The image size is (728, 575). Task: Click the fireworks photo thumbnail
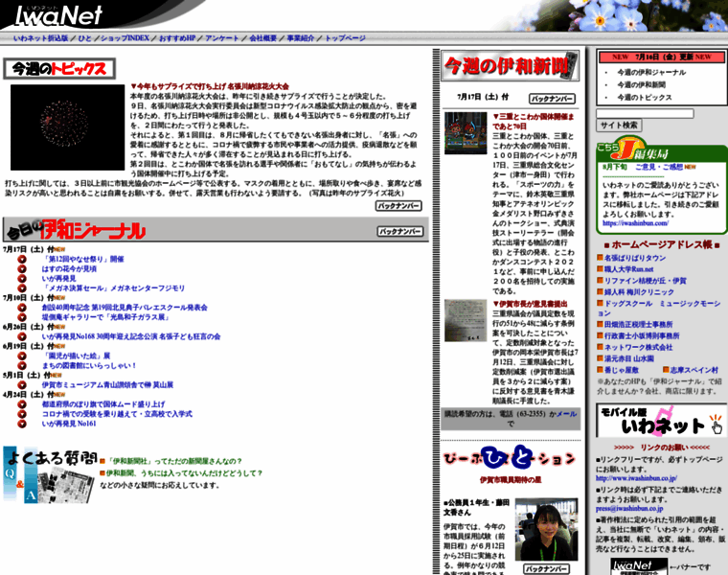[x=68, y=127]
